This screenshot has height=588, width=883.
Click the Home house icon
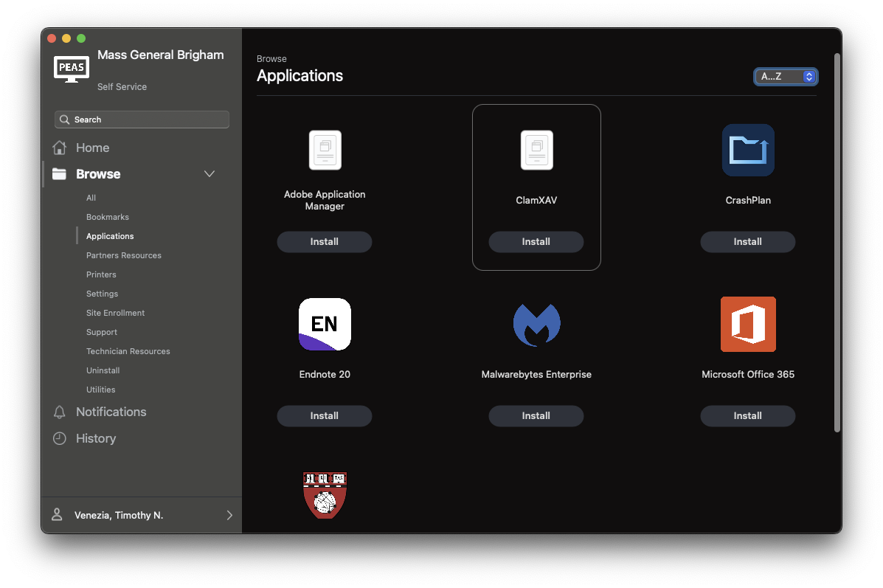[59, 148]
